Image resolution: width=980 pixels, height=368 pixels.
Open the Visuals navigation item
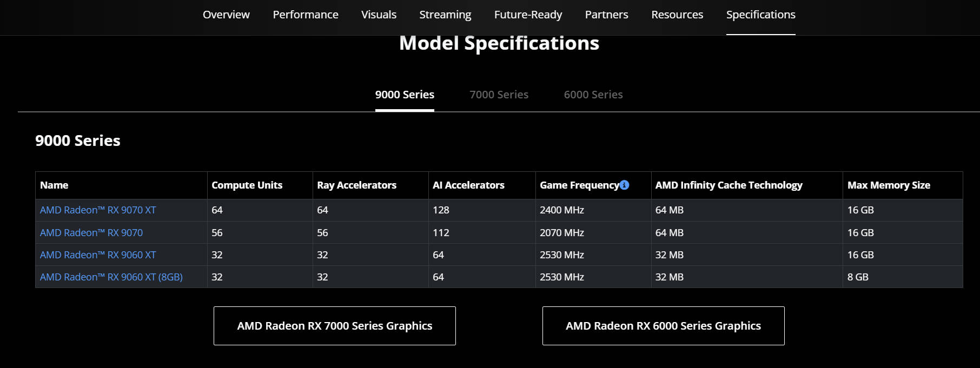[379, 15]
